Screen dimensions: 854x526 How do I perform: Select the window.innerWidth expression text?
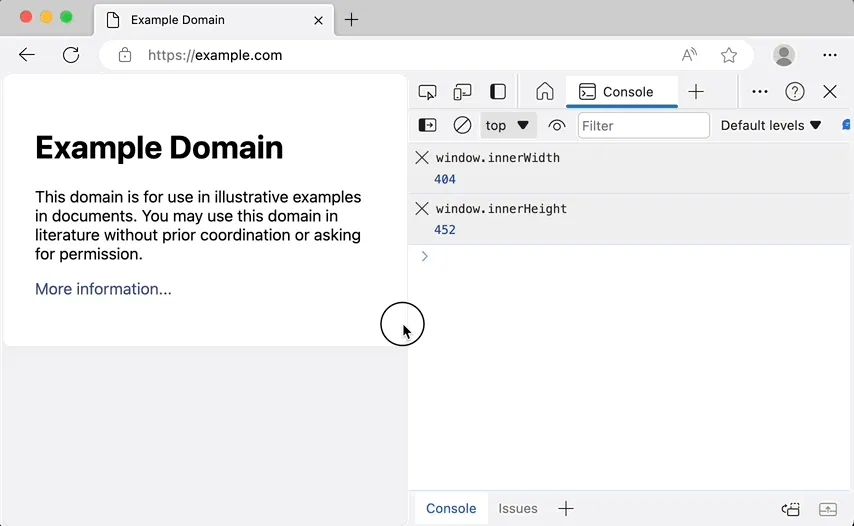498,158
